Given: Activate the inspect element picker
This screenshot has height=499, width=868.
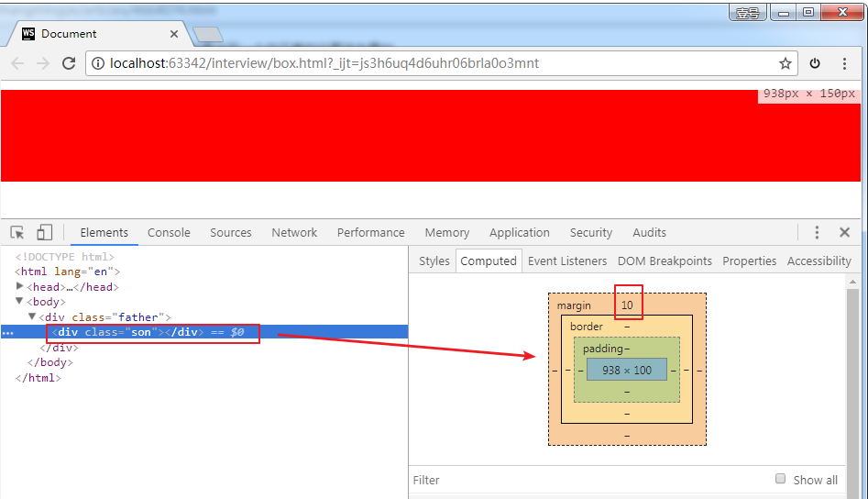Looking at the screenshot, I should [17, 233].
